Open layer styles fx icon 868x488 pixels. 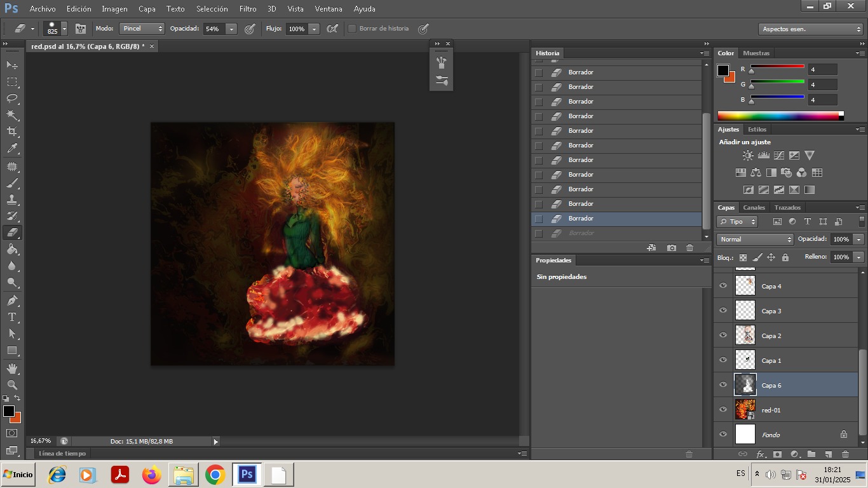pyautogui.click(x=760, y=454)
